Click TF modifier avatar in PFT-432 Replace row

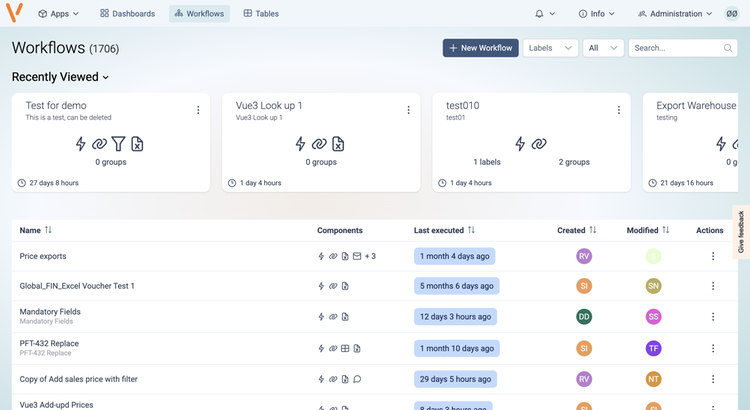(653, 348)
